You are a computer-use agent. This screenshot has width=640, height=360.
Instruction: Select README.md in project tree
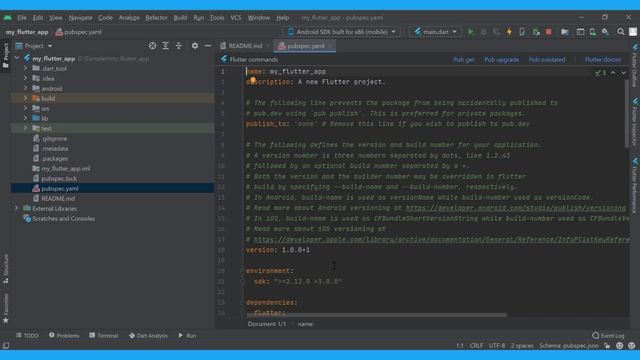58,198
